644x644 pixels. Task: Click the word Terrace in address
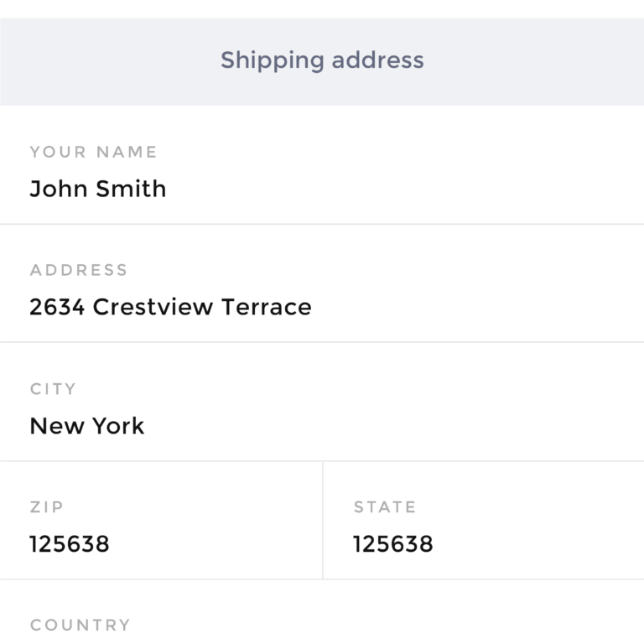click(x=266, y=307)
